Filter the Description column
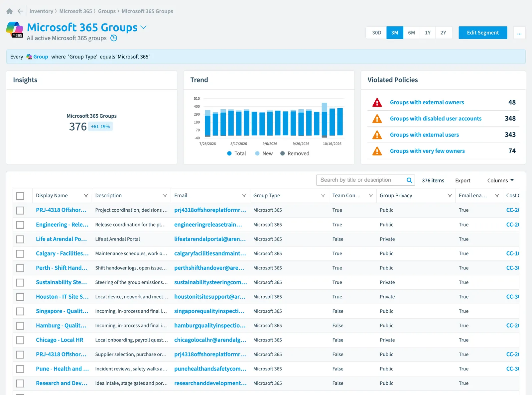Screen dimensions: 532x395 click(x=165, y=196)
